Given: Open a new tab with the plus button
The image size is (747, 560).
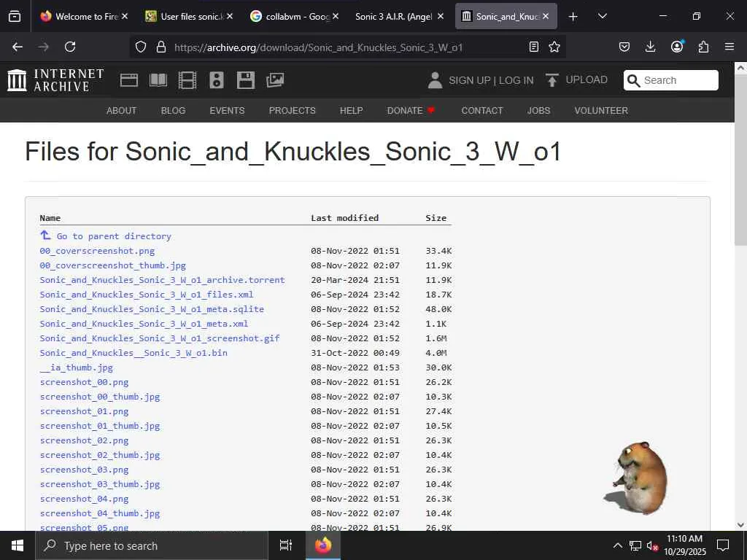Looking at the screenshot, I should click(x=573, y=16).
